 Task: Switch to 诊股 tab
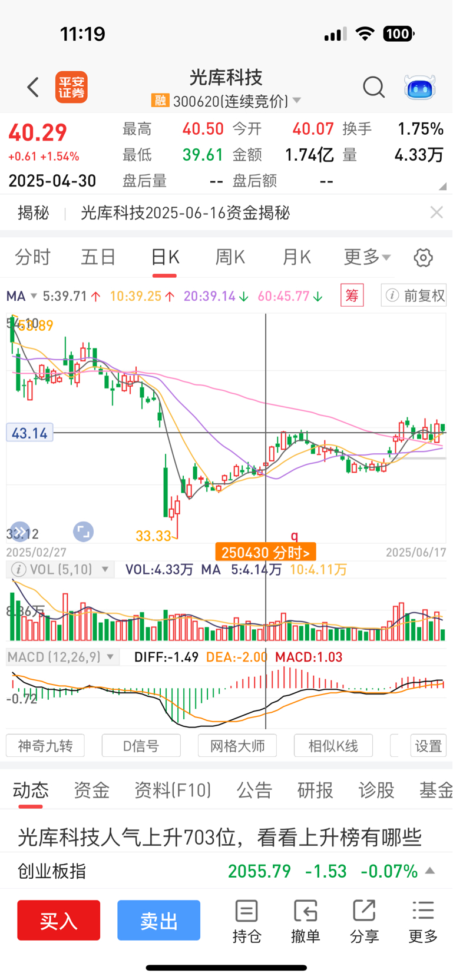(376, 790)
